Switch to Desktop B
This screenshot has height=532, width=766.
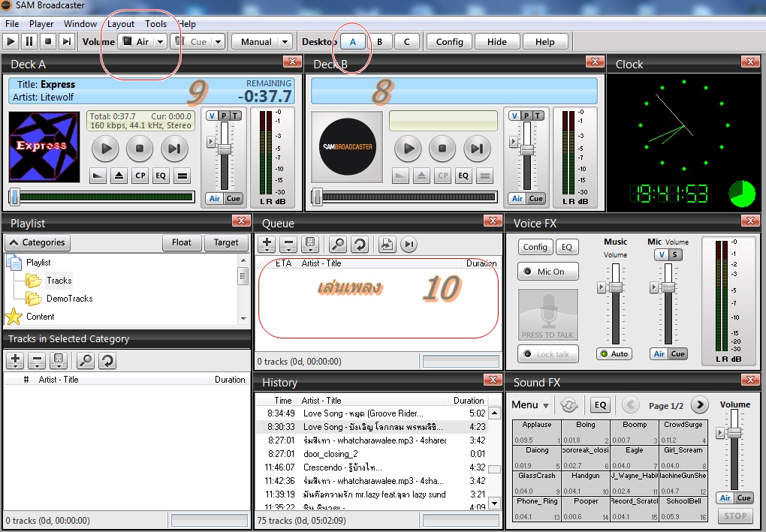(x=379, y=41)
